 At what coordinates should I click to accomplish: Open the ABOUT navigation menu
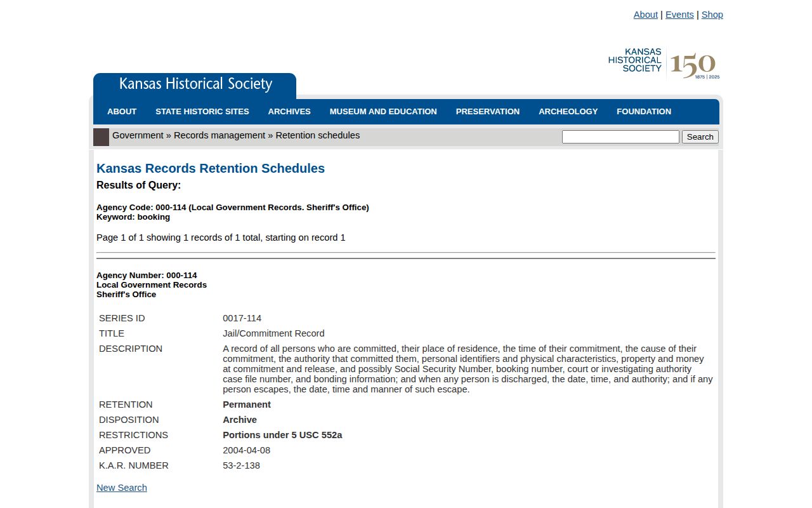click(122, 112)
